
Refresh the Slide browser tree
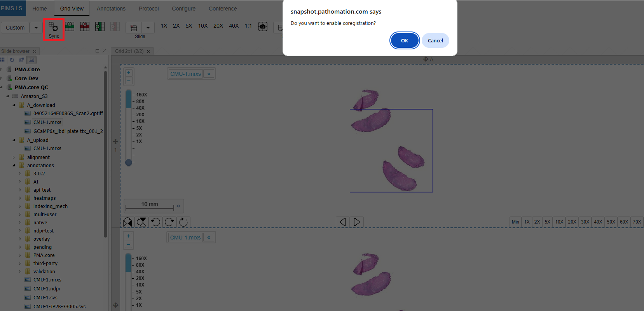(12, 60)
